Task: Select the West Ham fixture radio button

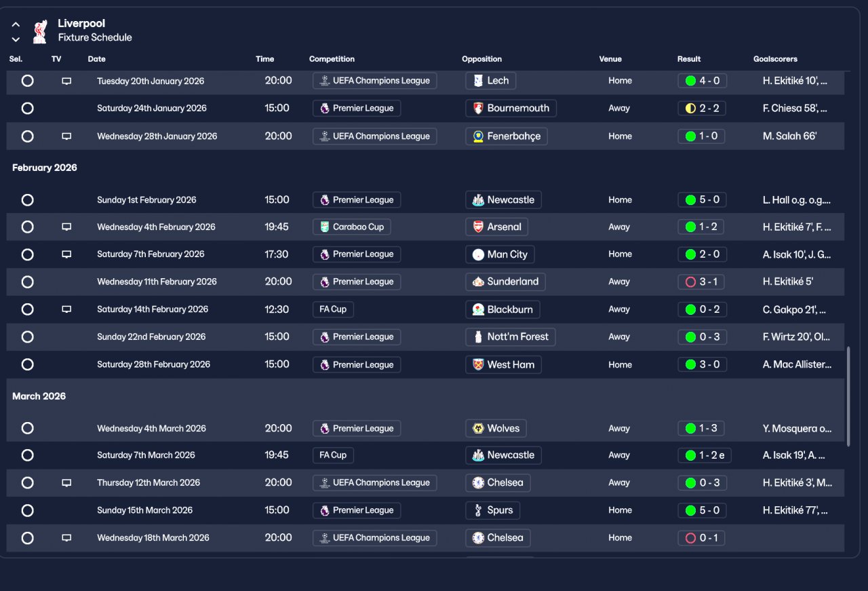Action: click(27, 364)
